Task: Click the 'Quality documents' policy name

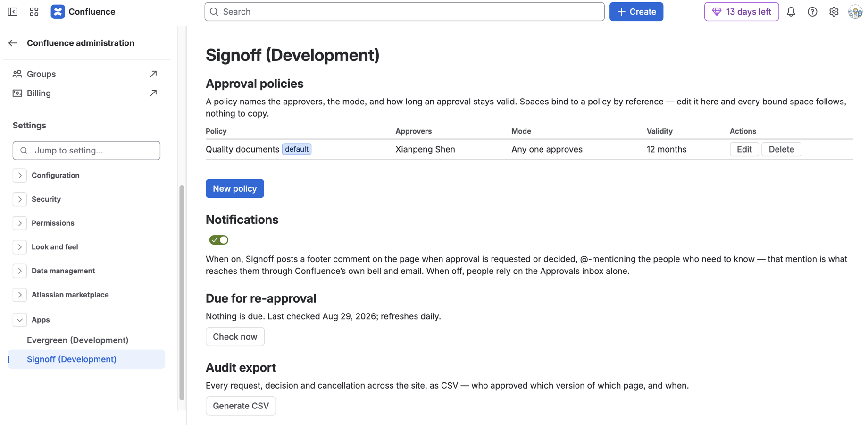Action: tap(242, 149)
